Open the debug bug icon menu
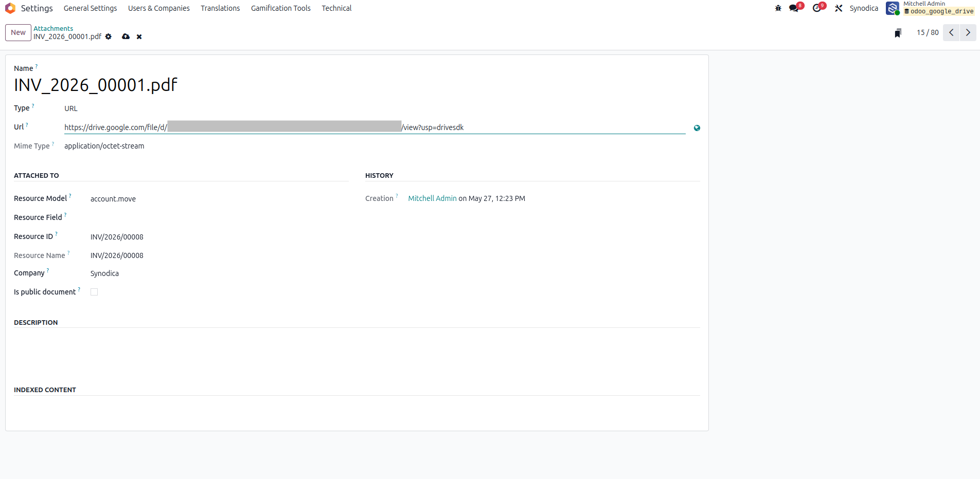The height and width of the screenshot is (479, 980). pyautogui.click(x=778, y=8)
